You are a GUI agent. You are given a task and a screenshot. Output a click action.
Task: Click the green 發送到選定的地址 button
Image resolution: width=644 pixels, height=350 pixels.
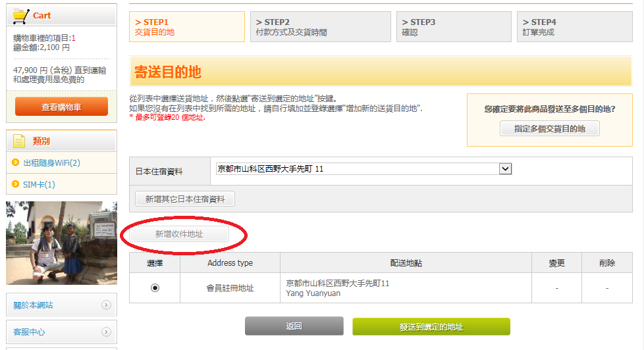pos(431,326)
